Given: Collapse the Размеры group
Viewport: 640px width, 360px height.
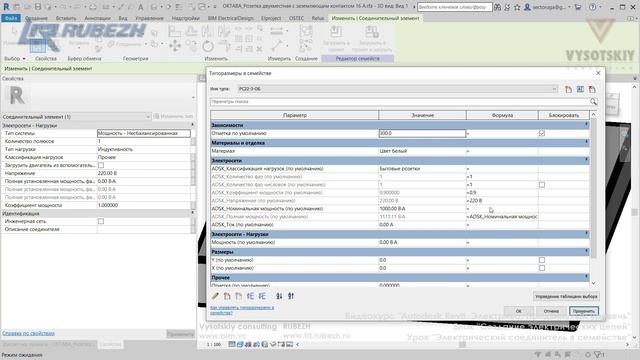Looking at the screenshot, I should click(x=587, y=251).
